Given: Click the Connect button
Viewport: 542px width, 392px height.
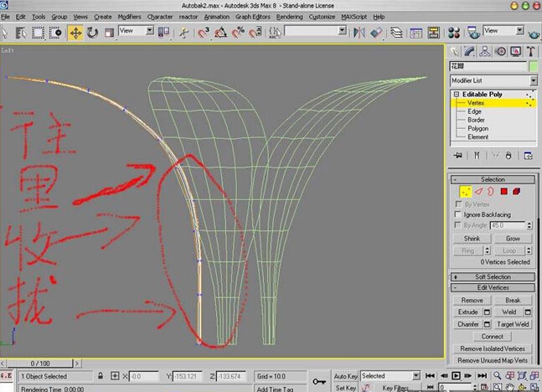Looking at the screenshot, I should click(x=493, y=337).
